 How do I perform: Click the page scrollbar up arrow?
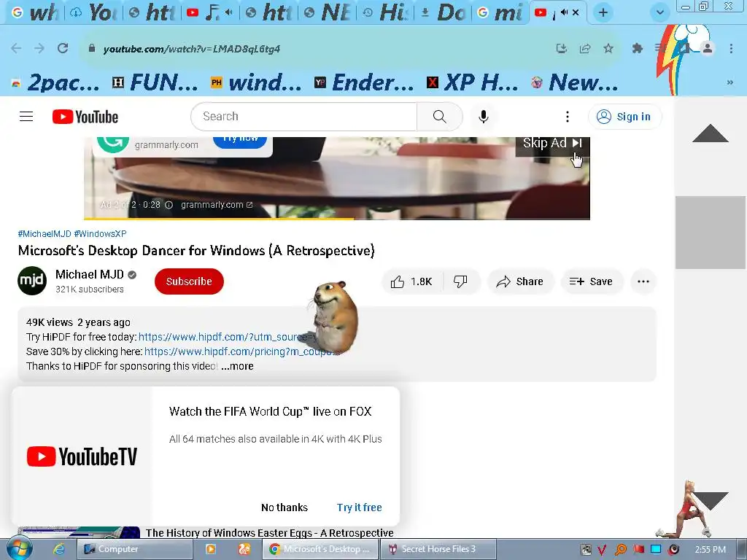[x=710, y=133]
